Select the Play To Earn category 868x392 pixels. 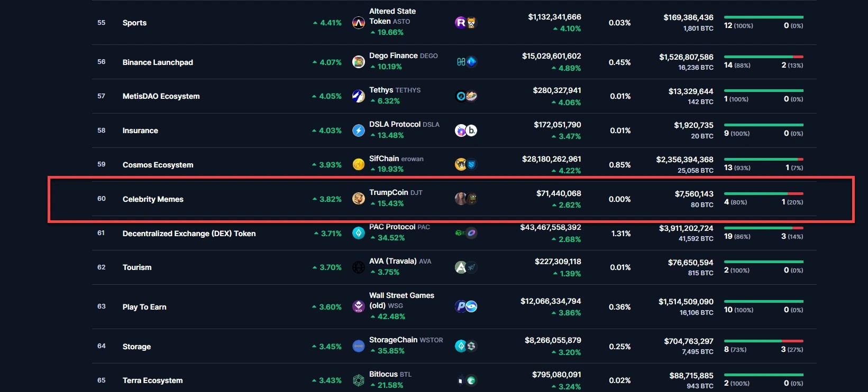[144, 307]
